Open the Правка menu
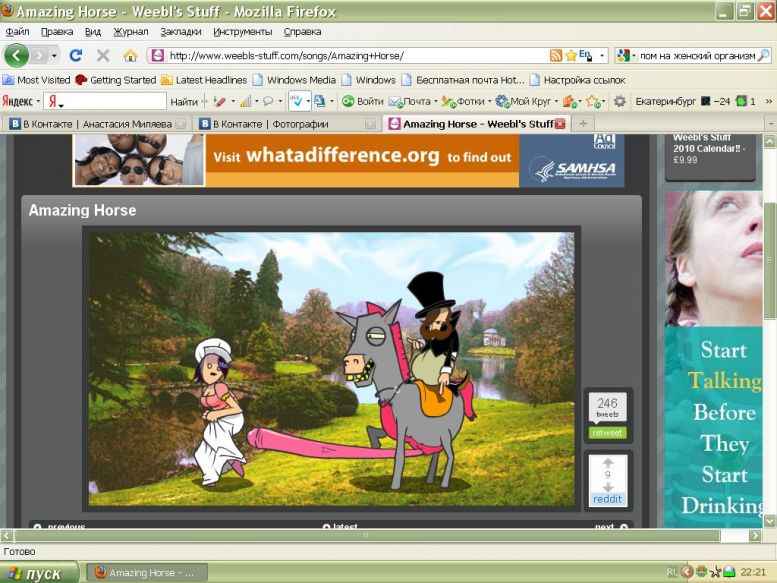 click(57, 32)
